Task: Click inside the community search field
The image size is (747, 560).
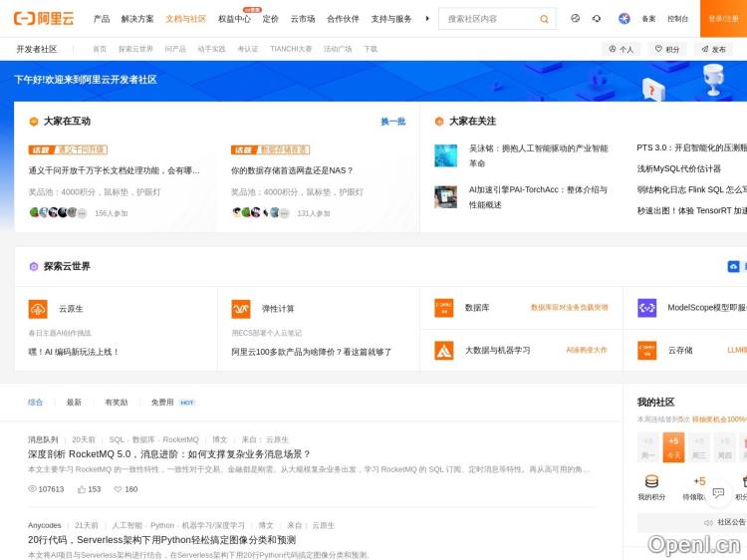Action: (491, 19)
